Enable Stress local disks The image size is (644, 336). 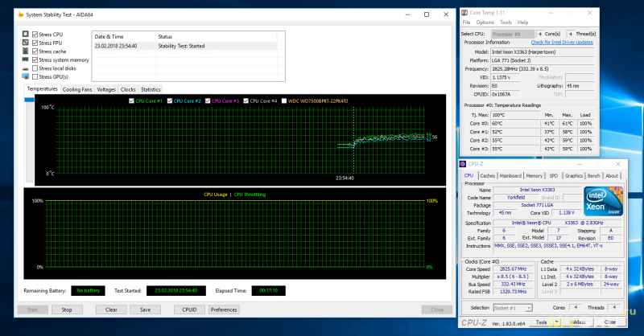point(35,68)
